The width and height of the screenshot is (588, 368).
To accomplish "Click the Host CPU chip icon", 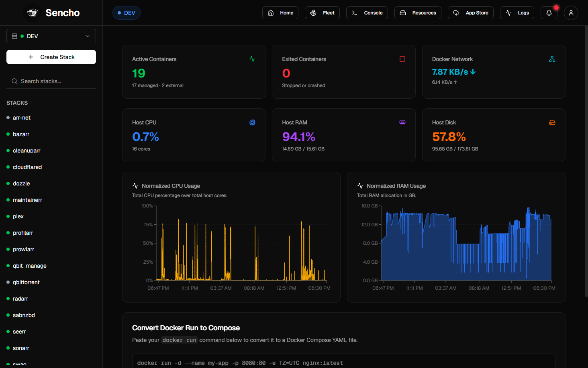I will pos(252,122).
